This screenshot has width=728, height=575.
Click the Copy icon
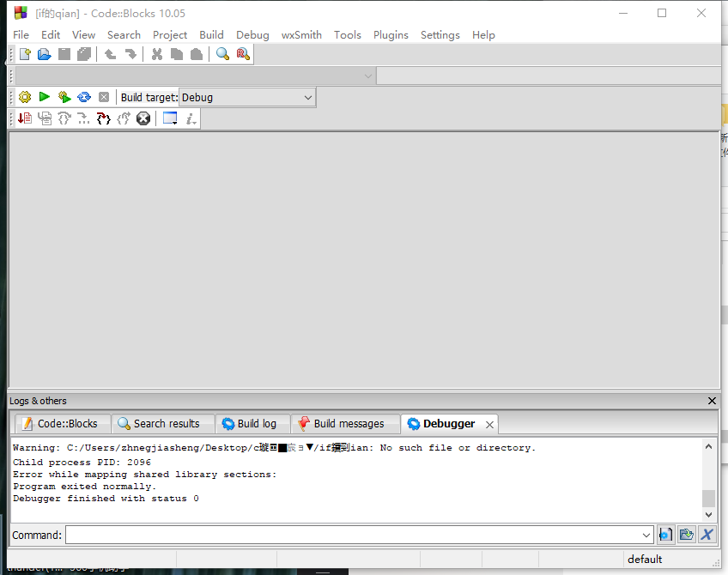coord(177,54)
